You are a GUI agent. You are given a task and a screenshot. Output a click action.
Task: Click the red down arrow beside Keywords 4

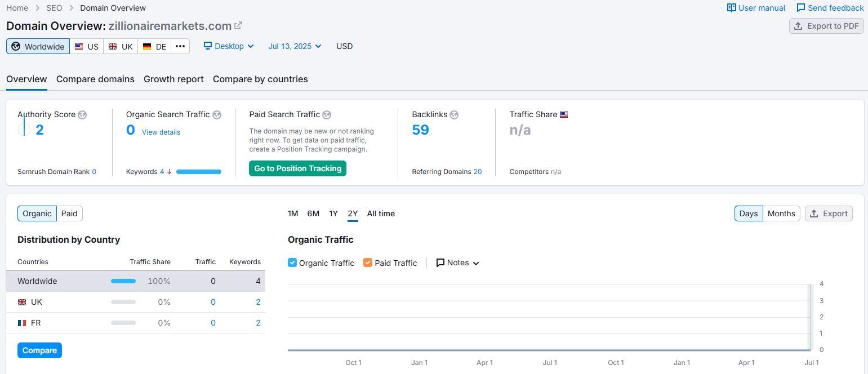[x=169, y=172]
